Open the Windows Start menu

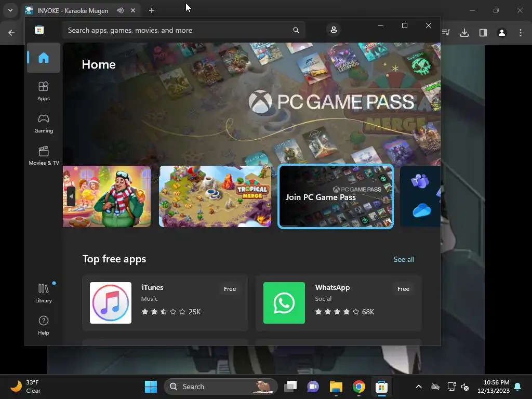151,387
